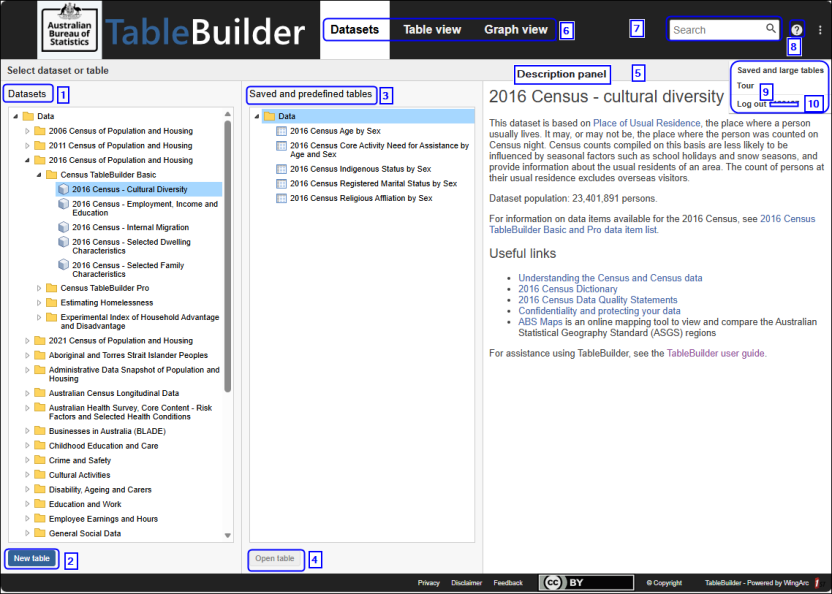The image size is (832, 594).
Task: Open the 2016 Census Dictionary link
Action: (x=568, y=289)
